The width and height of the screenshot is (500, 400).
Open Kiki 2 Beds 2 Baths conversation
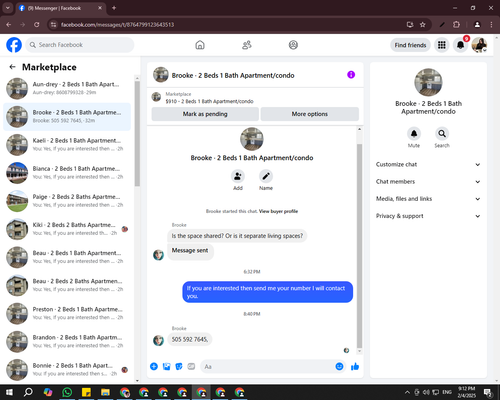tap(67, 229)
